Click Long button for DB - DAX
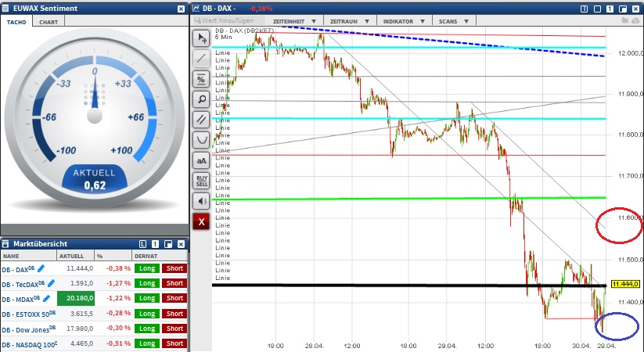644x352 pixels. point(146,268)
